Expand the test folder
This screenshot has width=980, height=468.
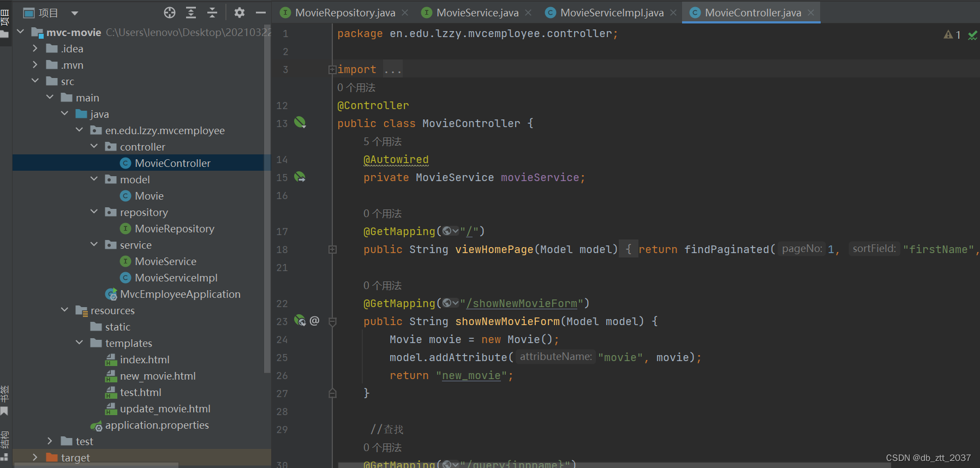point(50,441)
